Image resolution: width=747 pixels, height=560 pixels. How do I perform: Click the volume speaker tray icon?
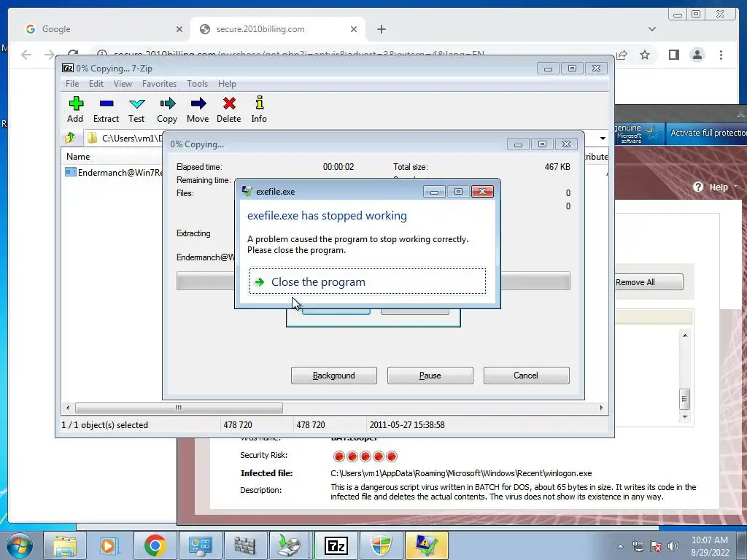pos(673,546)
